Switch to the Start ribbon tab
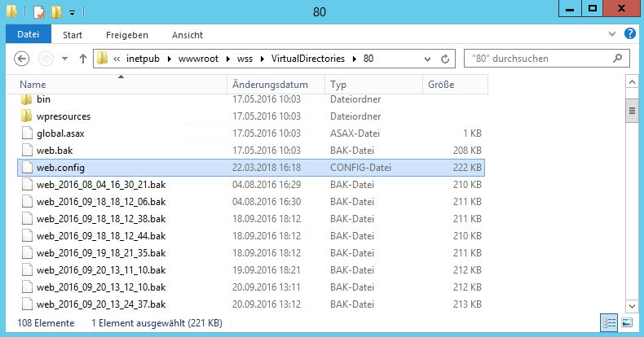Image resolution: width=644 pixels, height=337 pixels. [x=73, y=35]
